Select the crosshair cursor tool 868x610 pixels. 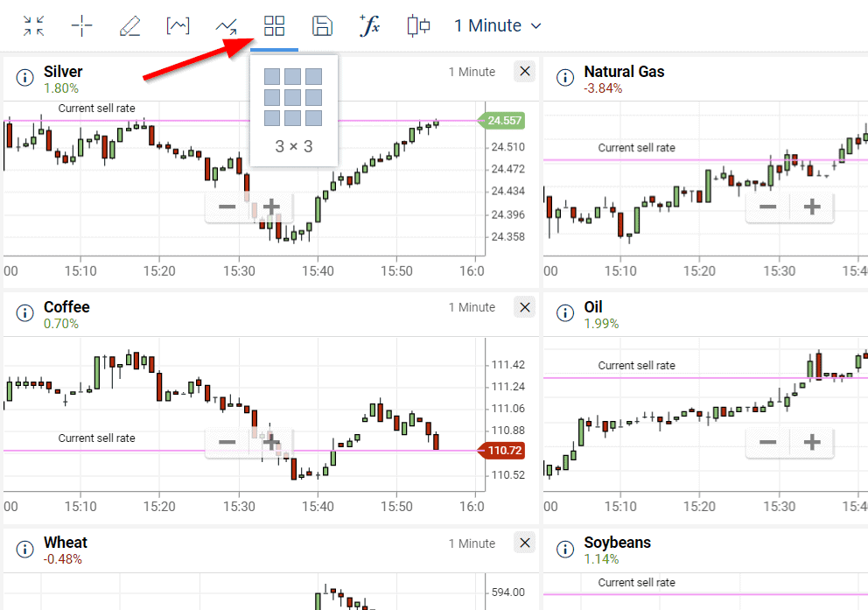click(x=81, y=26)
